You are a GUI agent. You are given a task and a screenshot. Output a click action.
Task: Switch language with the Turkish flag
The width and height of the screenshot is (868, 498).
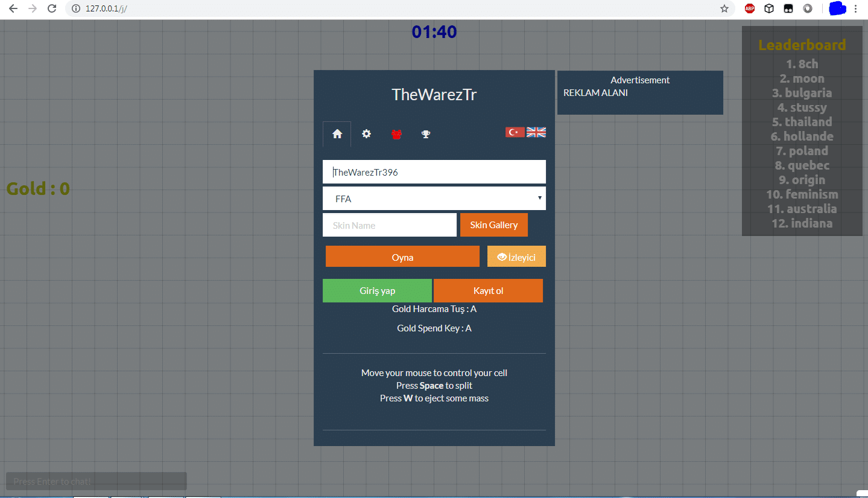(x=515, y=132)
